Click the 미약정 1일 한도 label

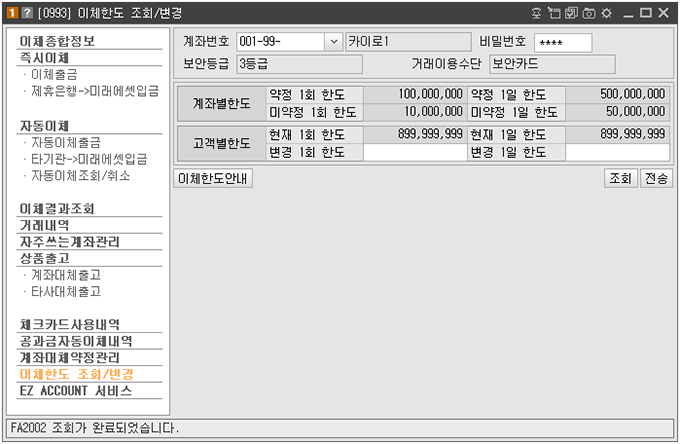point(514,112)
